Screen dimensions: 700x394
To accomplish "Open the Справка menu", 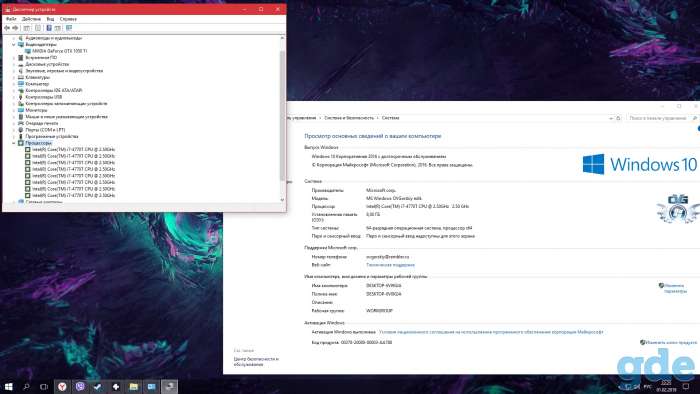I will 68,19.
